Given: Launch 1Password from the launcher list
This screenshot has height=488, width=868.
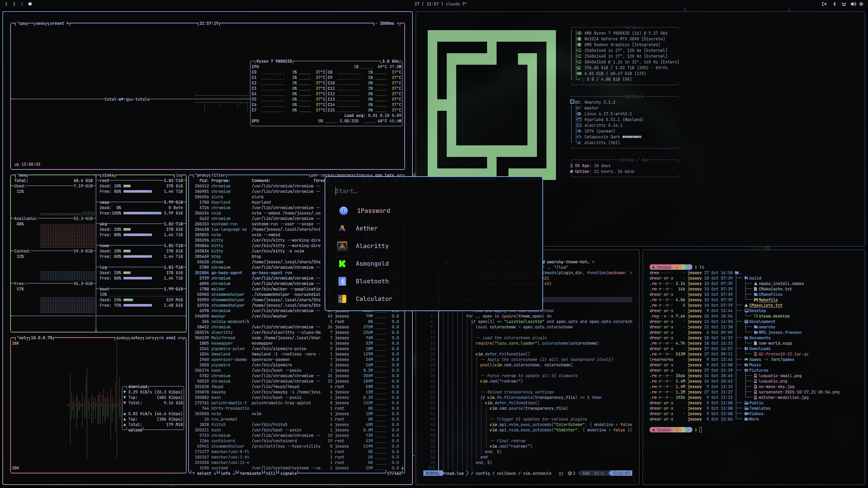Looking at the screenshot, I should [x=373, y=211].
